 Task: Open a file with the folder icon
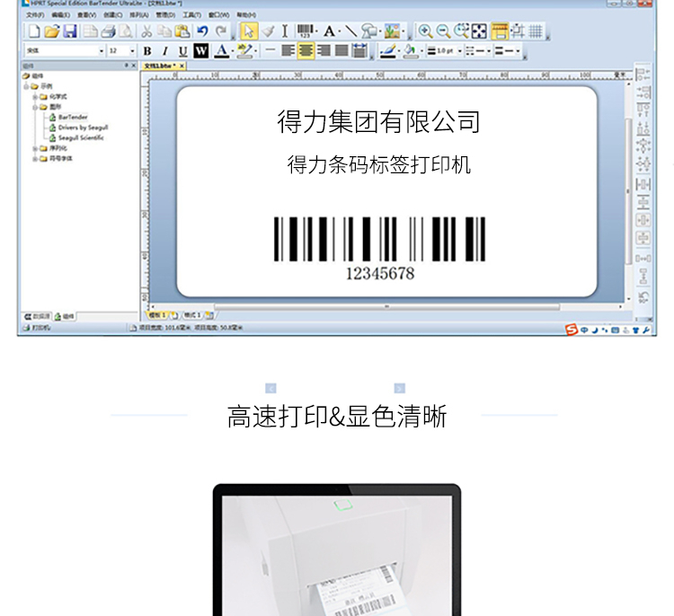pos(51,31)
